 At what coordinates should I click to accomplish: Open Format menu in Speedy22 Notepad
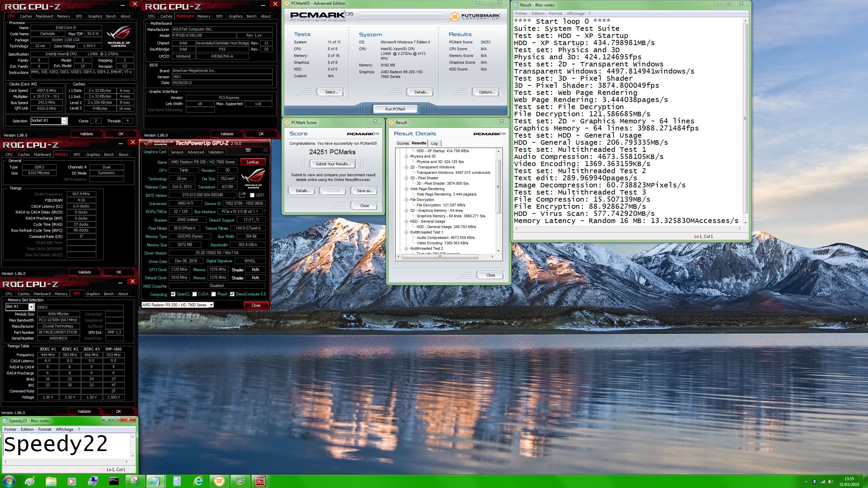tap(44, 429)
